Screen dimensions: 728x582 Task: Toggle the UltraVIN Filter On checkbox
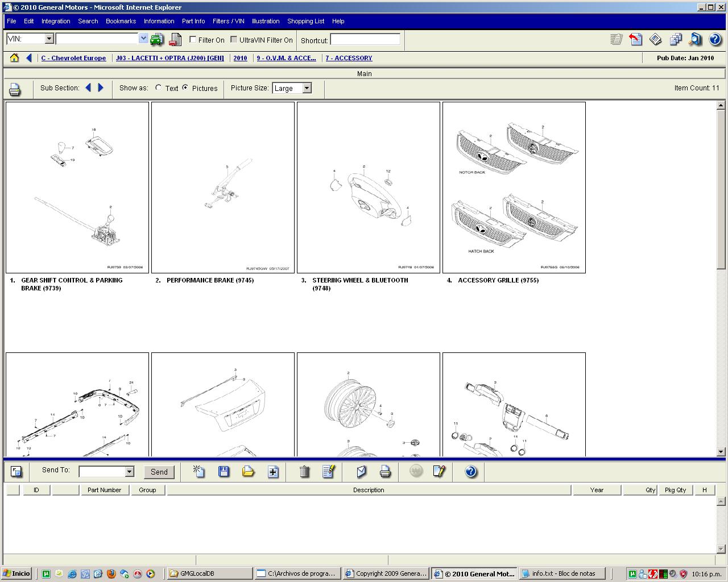(x=234, y=39)
